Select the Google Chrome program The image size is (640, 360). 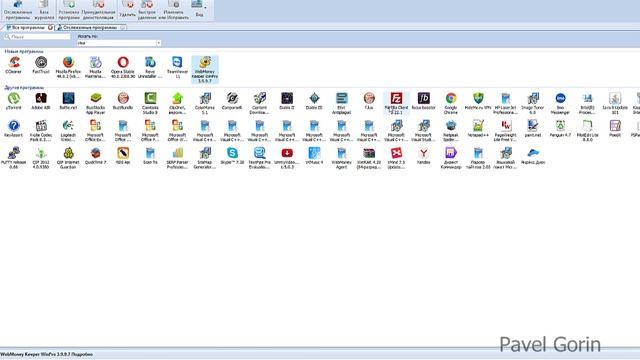(x=451, y=103)
